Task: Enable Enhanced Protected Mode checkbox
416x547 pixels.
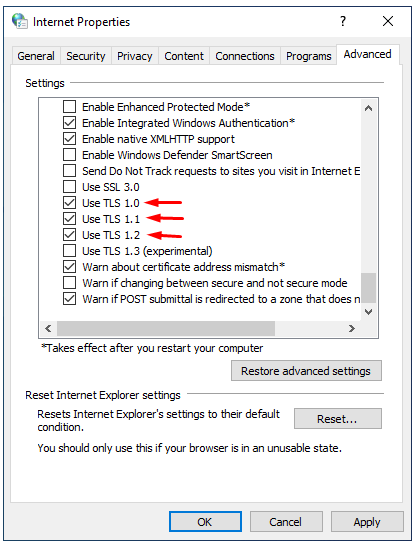Action: click(x=69, y=106)
